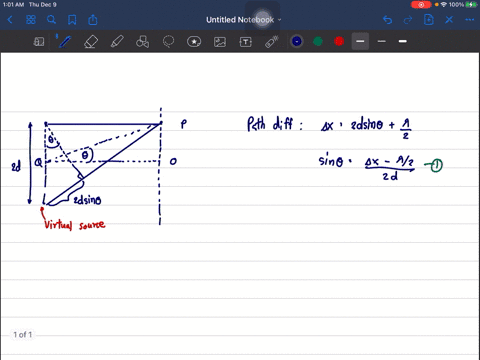The image size is (480, 360).
Task: Open the page thumbnails grid view
Action: click(31, 20)
